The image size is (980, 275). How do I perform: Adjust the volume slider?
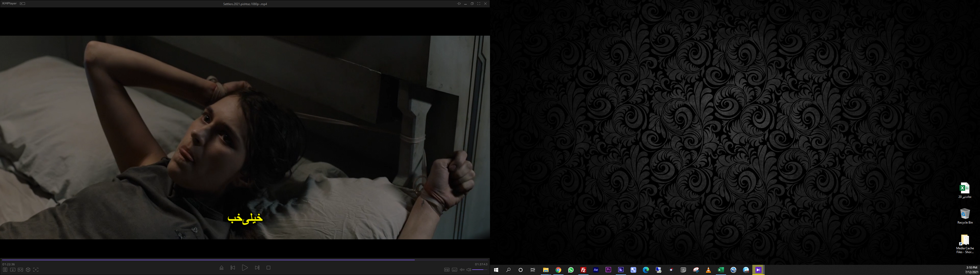(x=480, y=270)
